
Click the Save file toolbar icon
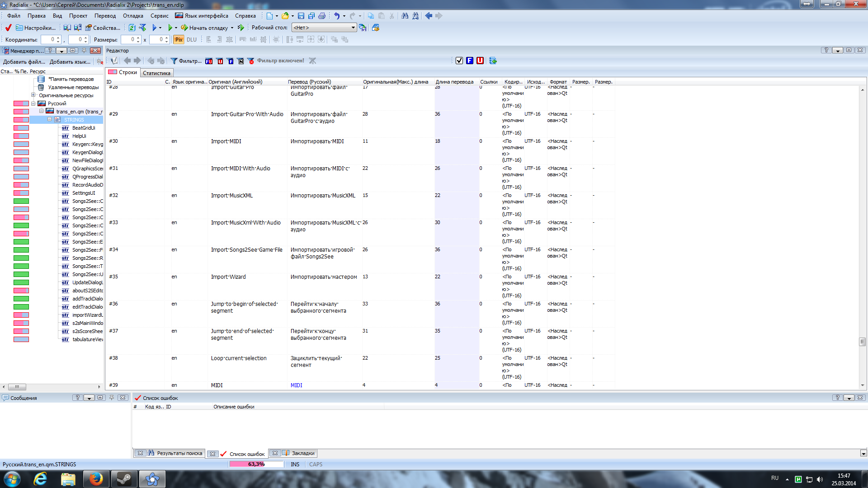(x=301, y=16)
